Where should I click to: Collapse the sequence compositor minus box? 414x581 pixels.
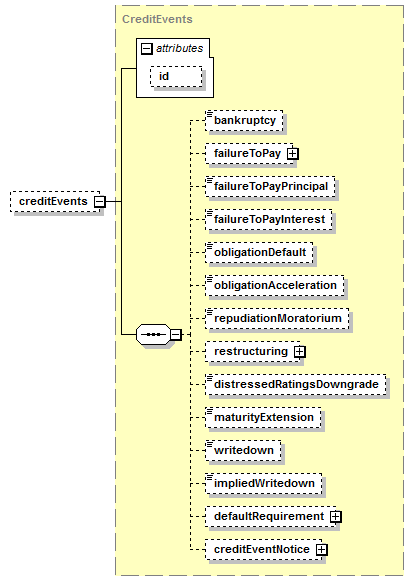[x=176, y=335]
